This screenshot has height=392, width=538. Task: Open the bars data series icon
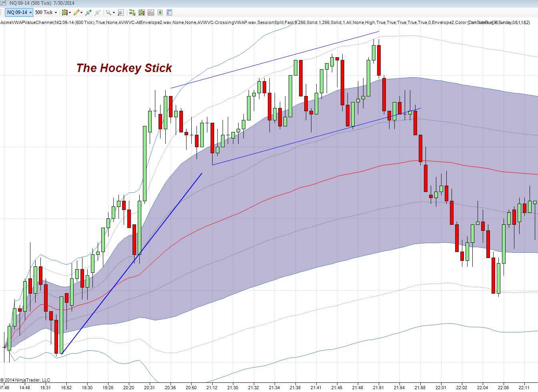click(142, 12)
